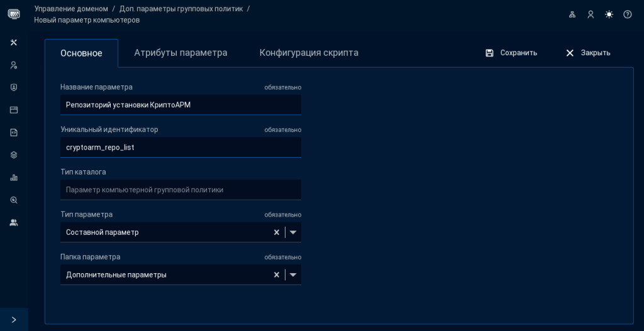
Task: Open the shield user sidebar icon
Action: click(x=14, y=88)
